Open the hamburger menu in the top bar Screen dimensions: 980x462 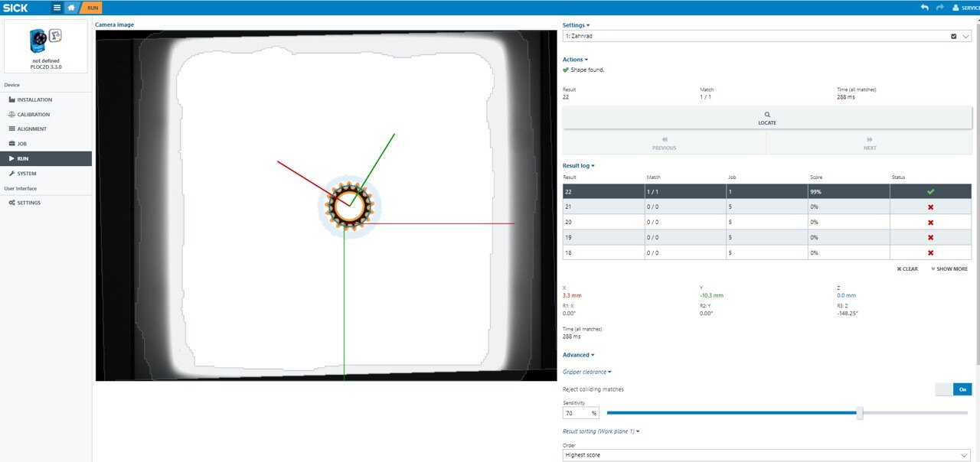(x=57, y=8)
